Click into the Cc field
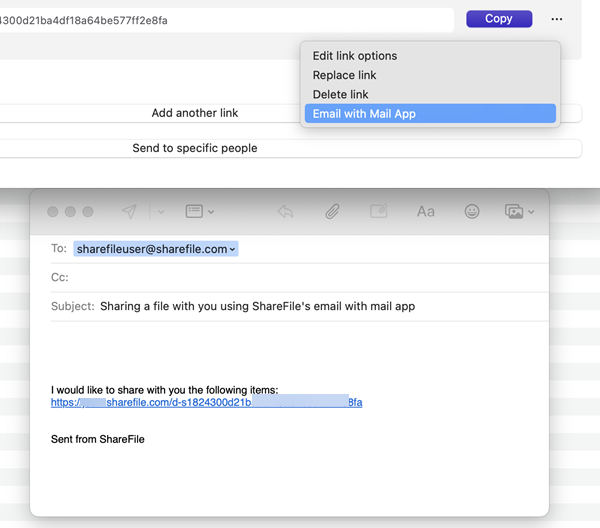600x528 pixels. (300, 277)
